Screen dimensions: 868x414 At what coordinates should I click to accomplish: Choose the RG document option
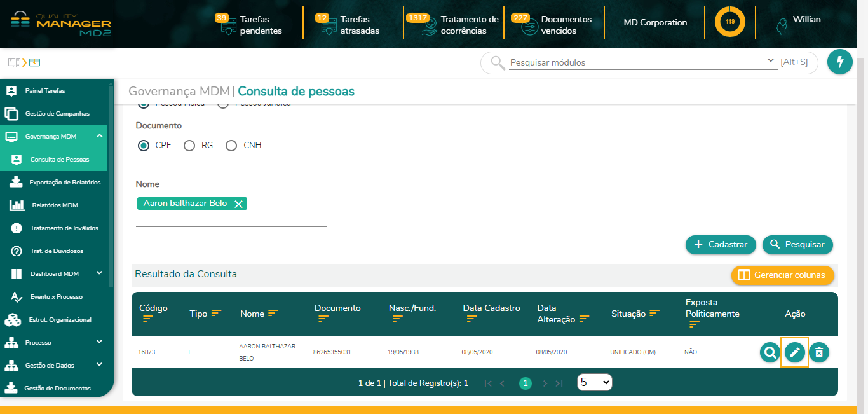[189, 145]
